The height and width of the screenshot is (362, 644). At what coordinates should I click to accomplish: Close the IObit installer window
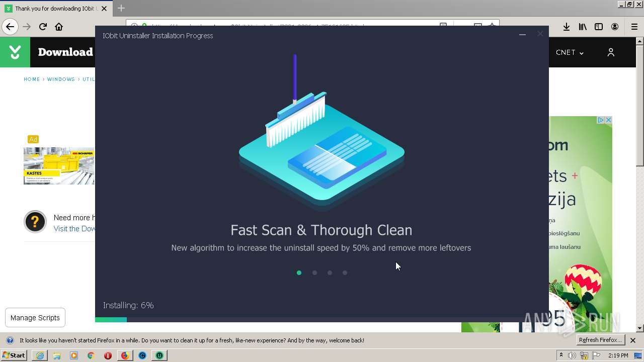[540, 34]
